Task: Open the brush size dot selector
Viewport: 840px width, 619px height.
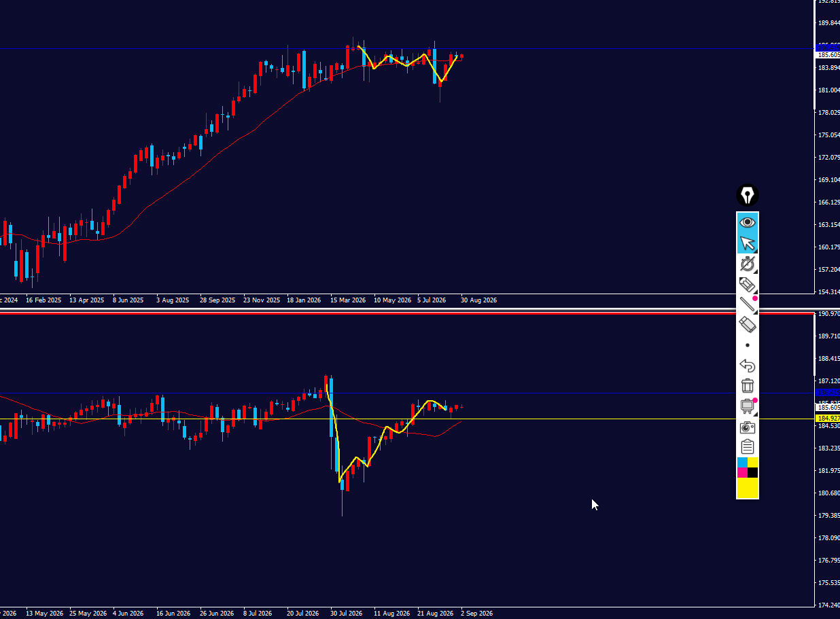Action: [748, 345]
